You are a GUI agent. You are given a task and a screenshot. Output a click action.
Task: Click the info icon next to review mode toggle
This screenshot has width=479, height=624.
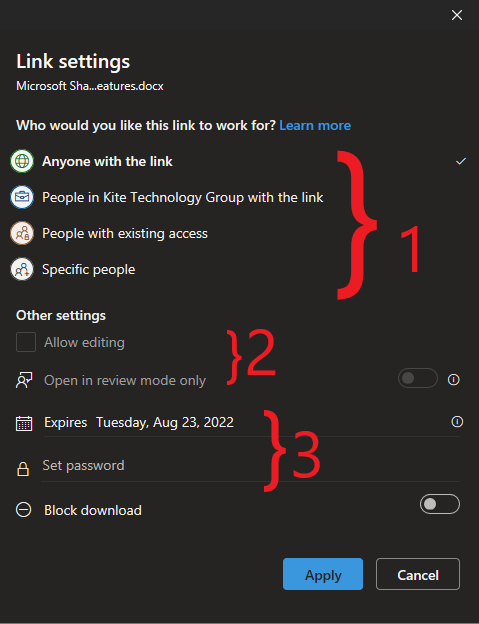[454, 380]
